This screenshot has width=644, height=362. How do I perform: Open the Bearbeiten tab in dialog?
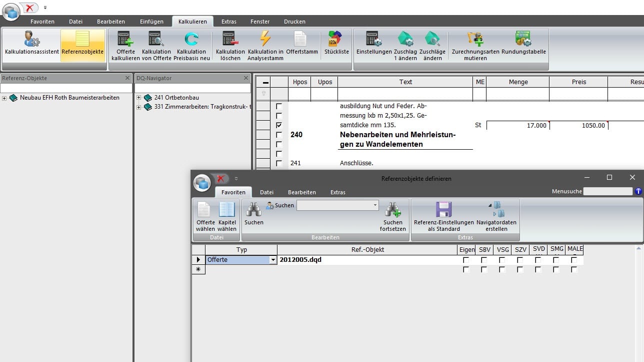302,192
